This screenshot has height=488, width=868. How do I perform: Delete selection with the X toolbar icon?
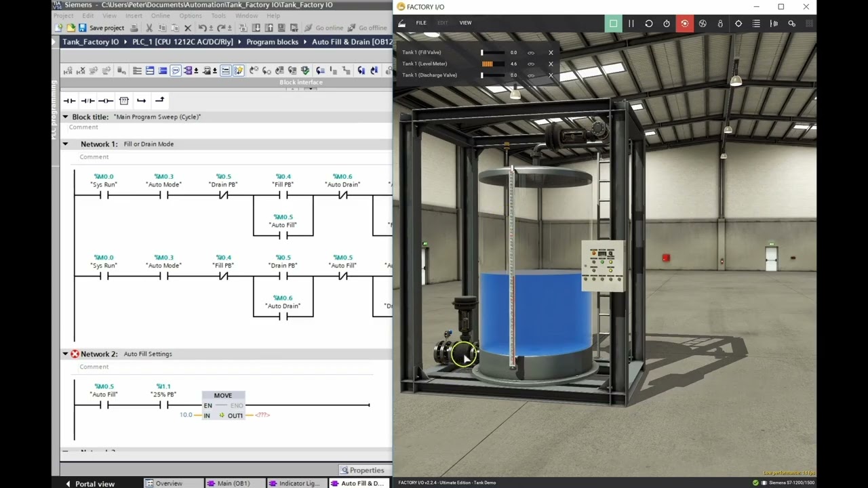click(x=188, y=28)
